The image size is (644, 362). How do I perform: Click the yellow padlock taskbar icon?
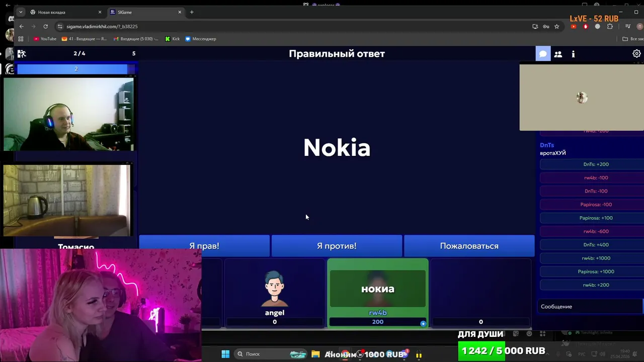click(419, 354)
